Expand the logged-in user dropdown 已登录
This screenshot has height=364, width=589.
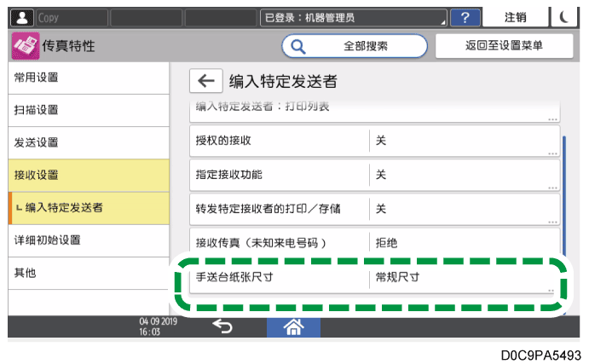(x=355, y=16)
